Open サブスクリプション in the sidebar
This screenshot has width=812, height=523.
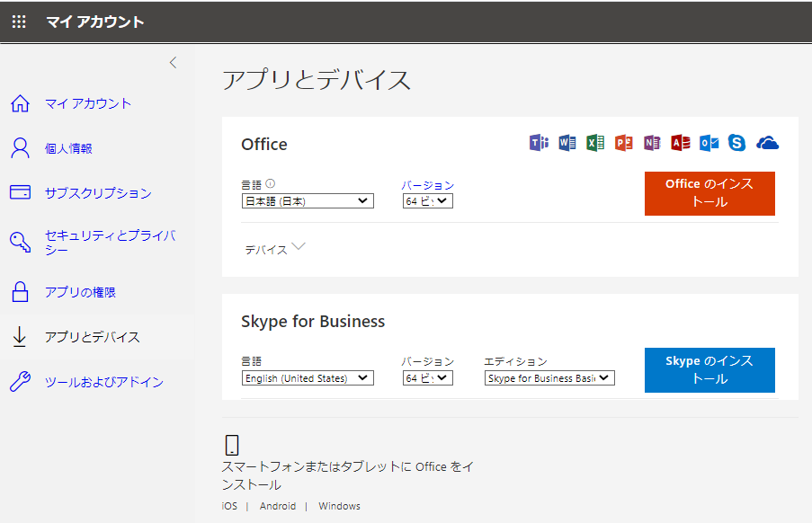[x=98, y=193]
